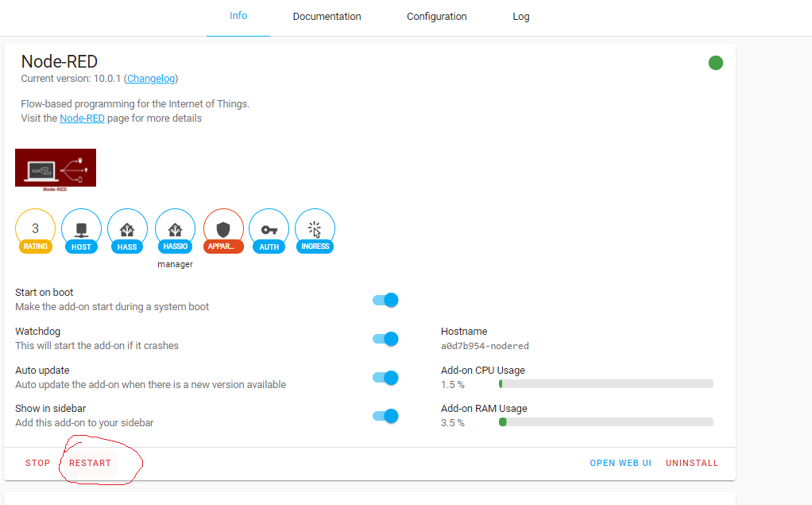Click the rating badge showing 3
812x505 pixels.
tap(35, 227)
